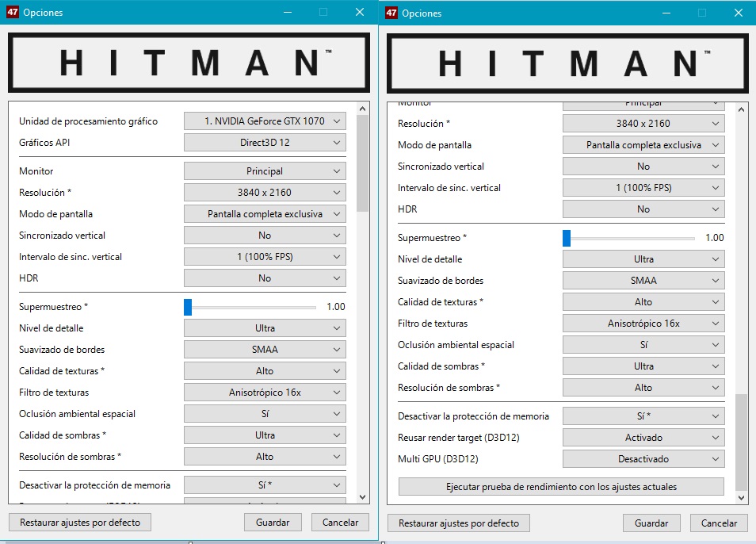This screenshot has width=756, height=544.
Task: Open Calidad de texturas dropdown in right window
Action: click(643, 302)
